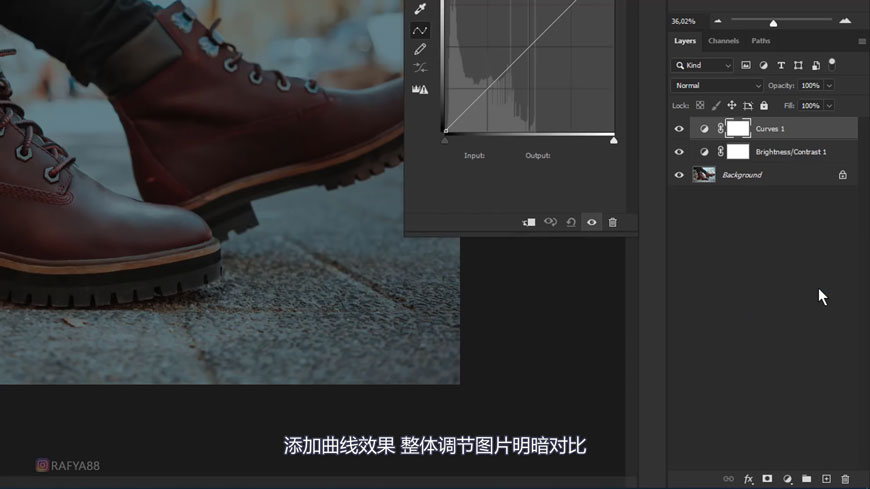
Task: Select the eyedropper sample tool in Curves
Action: 420,8
